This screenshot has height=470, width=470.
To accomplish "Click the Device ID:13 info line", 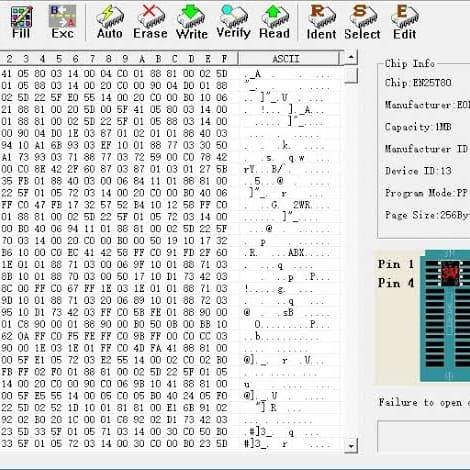I will click(418, 171).
